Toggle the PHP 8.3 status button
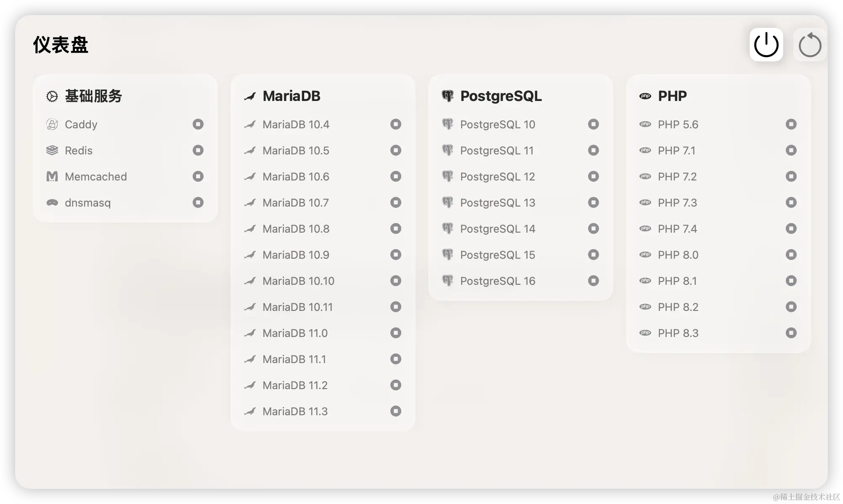Viewport: 843px width, 504px height. pyautogui.click(x=791, y=333)
